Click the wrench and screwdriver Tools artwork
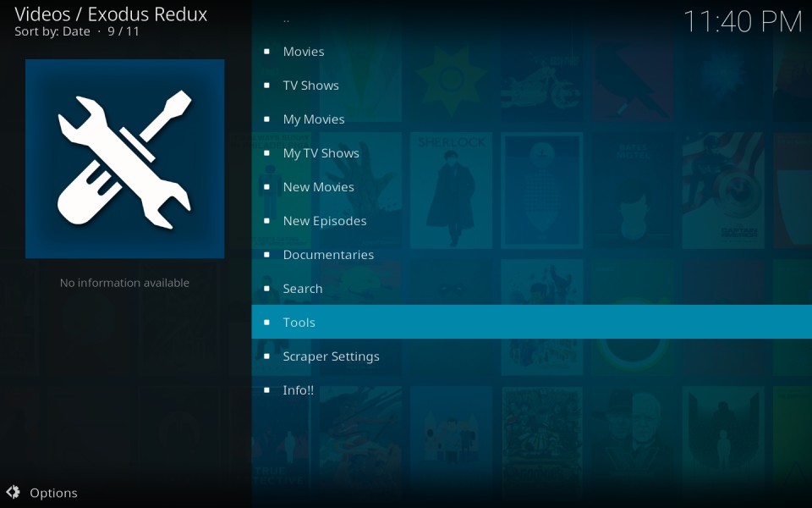This screenshot has height=508, width=812. coord(125,158)
